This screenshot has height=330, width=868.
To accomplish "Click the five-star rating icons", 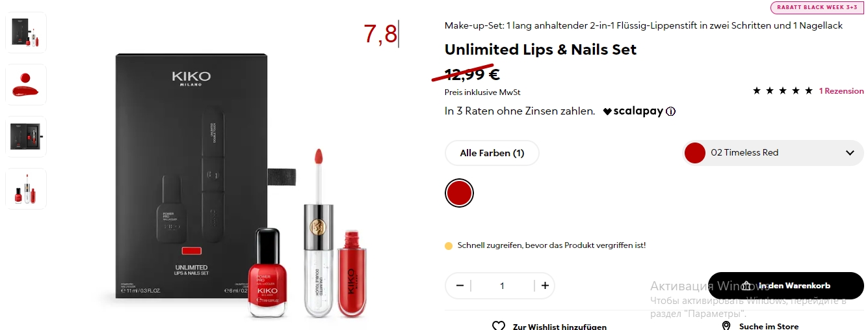I will [x=783, y=91].
